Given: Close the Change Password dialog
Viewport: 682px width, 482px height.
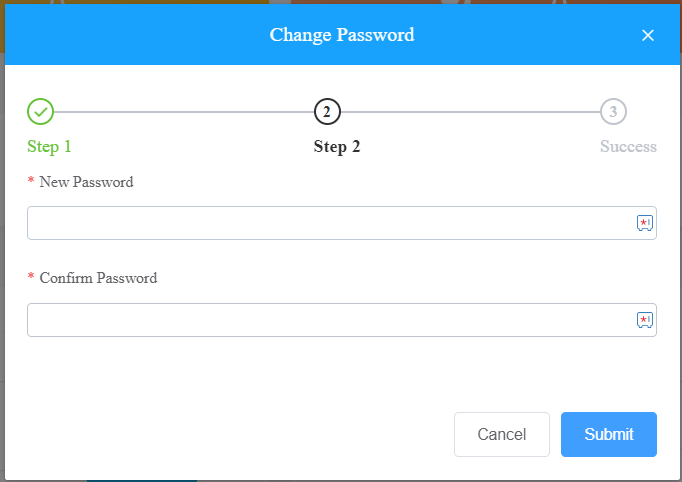Looking at the screenshot, I should pos(648,35).
